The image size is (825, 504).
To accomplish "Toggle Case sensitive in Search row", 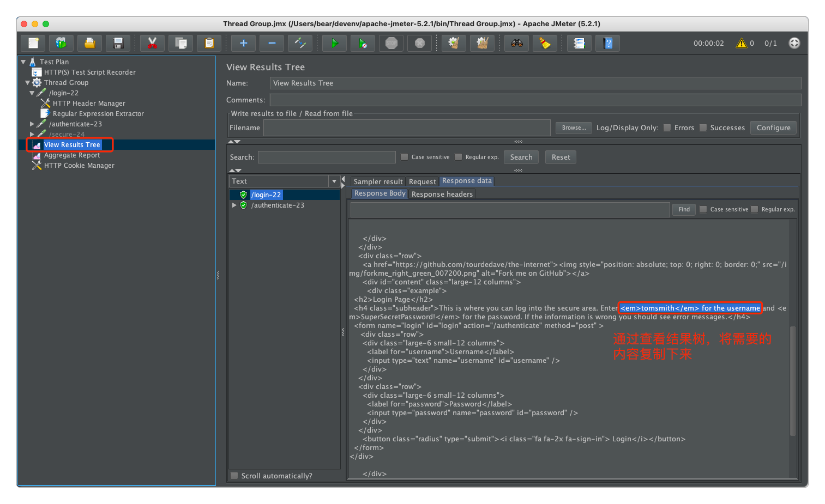I will tap(404, 157).
